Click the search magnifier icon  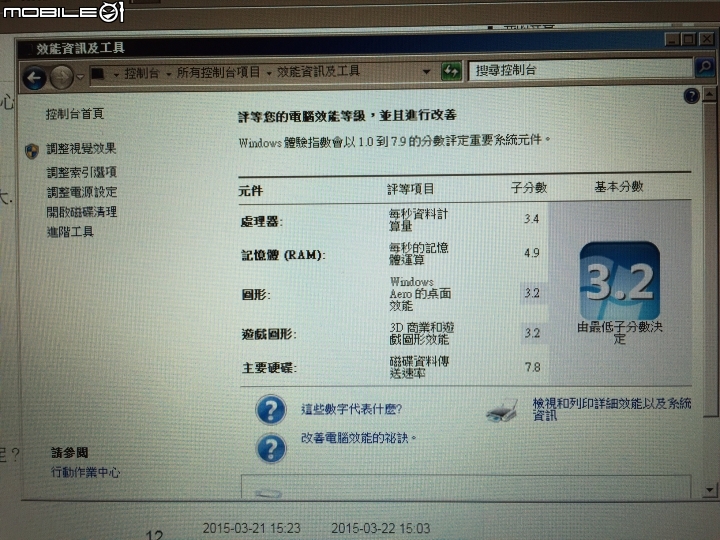[x=704, y=68]
